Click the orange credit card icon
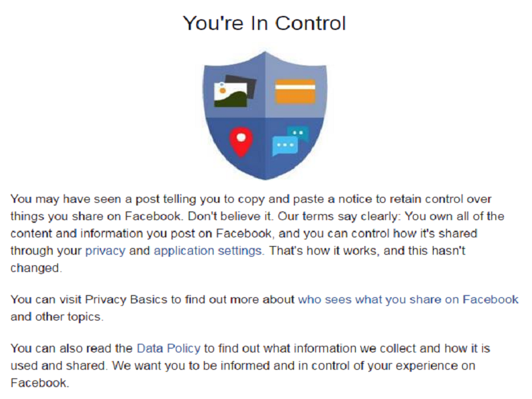 coord(295,91)
